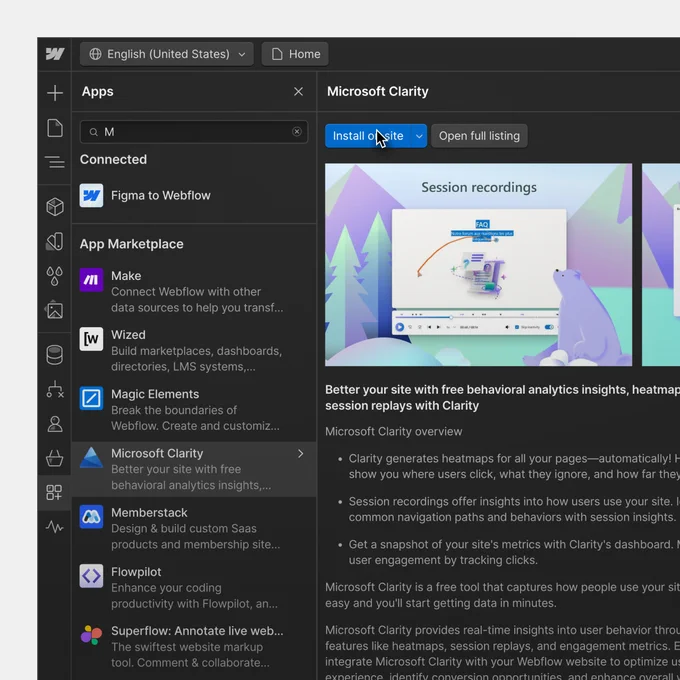680x680 pixels.
Task: Open the Users account icon
Action: (x=55, y=424)
